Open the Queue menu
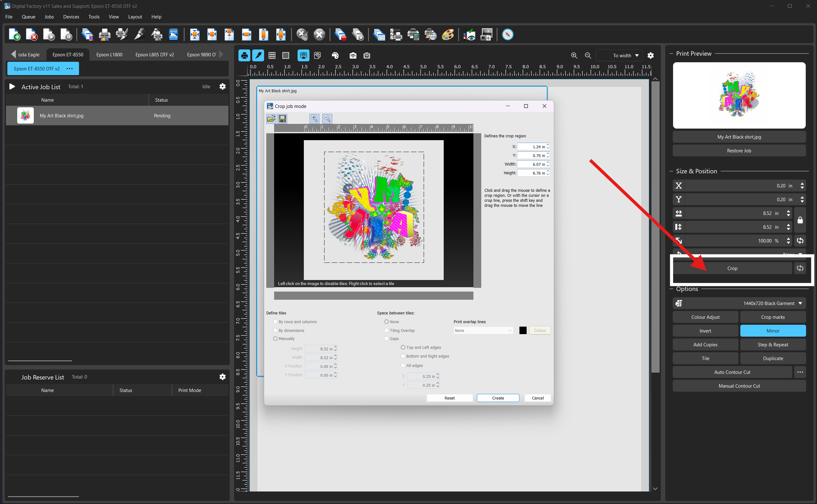Image resolution: width=817 pixels, height=504 pixels. (28, 17)
